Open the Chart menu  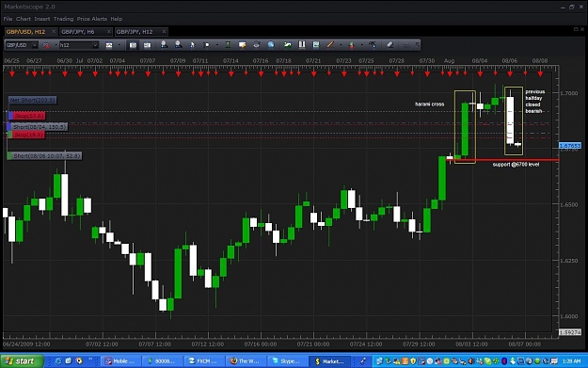pyautogui.click(x=24, y=19)
